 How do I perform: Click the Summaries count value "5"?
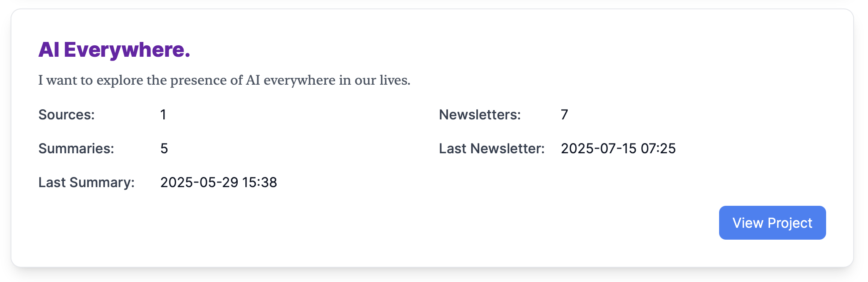coord(164,149)
